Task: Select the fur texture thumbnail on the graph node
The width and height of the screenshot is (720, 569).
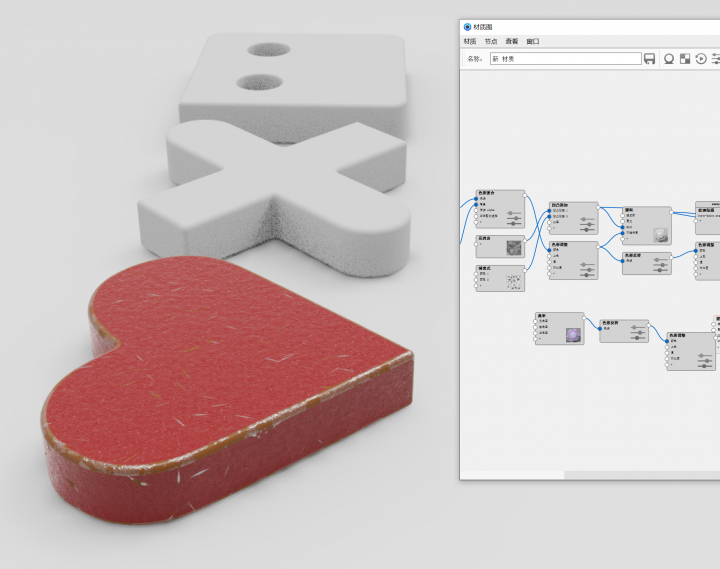Action: point(513,247)
